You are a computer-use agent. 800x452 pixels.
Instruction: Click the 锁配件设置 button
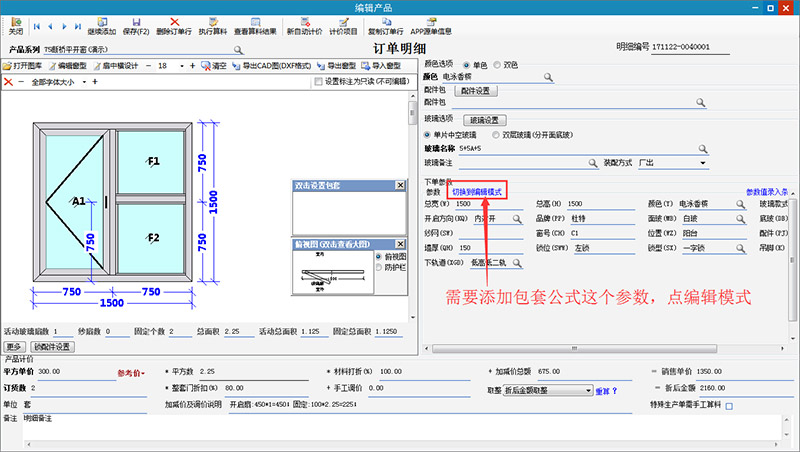pos(53,347)
